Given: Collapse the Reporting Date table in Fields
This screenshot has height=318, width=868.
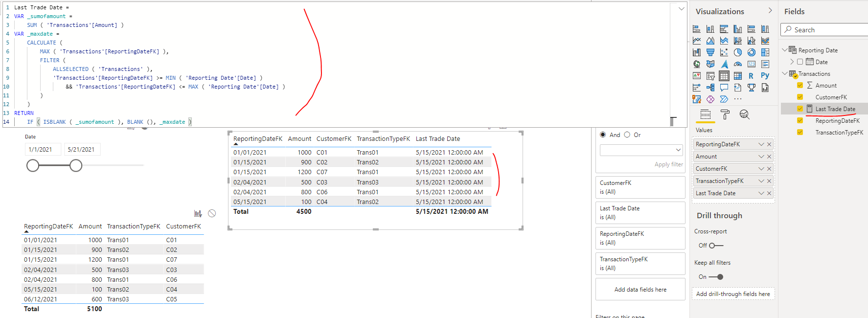Looking at the screenshot, I should 784,50.
